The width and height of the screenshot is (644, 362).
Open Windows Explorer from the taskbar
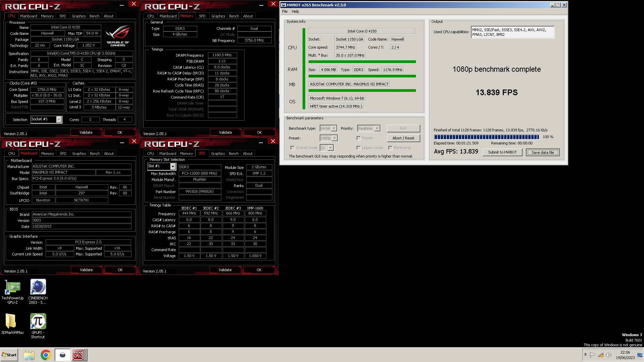pos(29,355)
